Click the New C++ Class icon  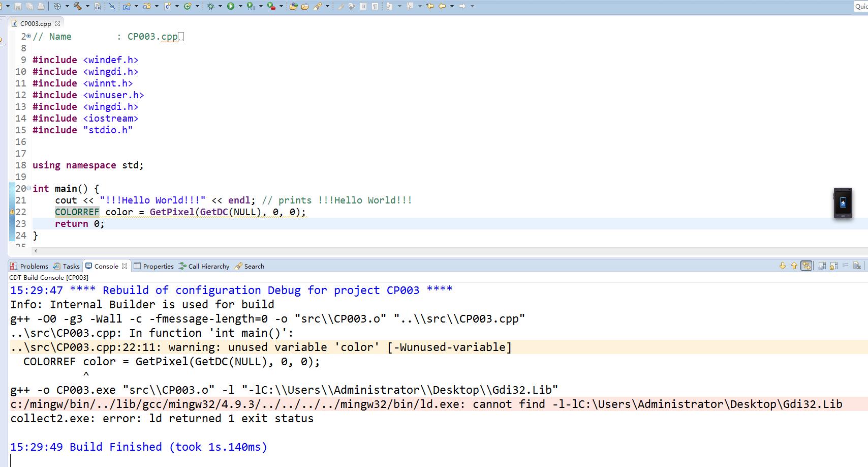coord(167,6)
